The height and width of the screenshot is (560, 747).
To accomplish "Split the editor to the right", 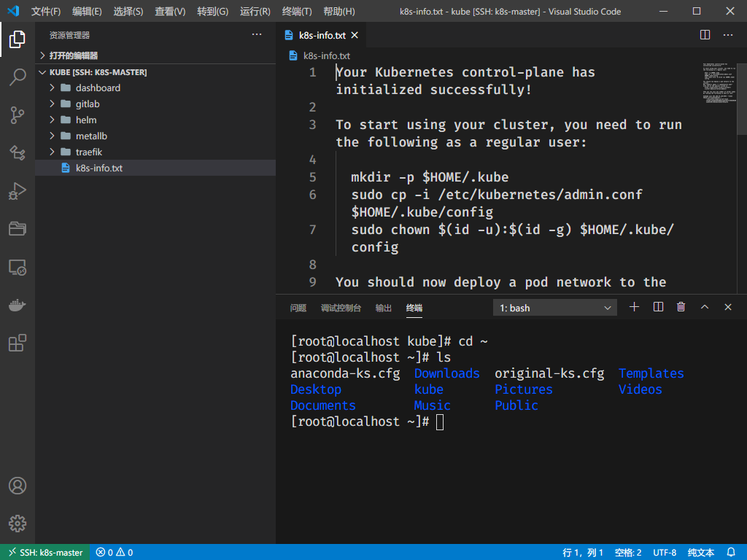I will [x=705, y=35].
